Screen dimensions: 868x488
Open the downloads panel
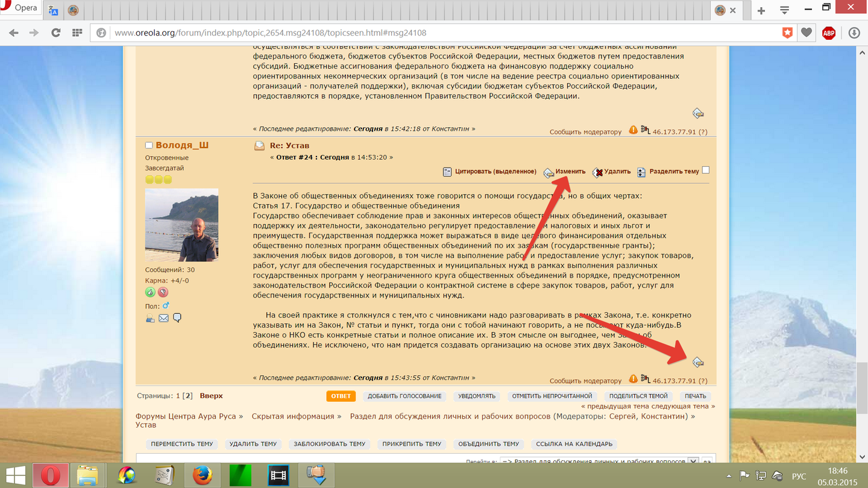tap(854, 33)
